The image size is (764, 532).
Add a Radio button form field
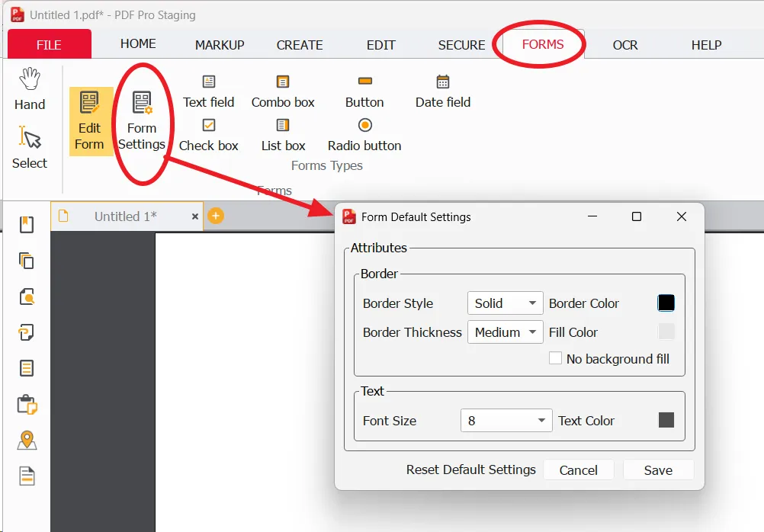click(364, 136)
